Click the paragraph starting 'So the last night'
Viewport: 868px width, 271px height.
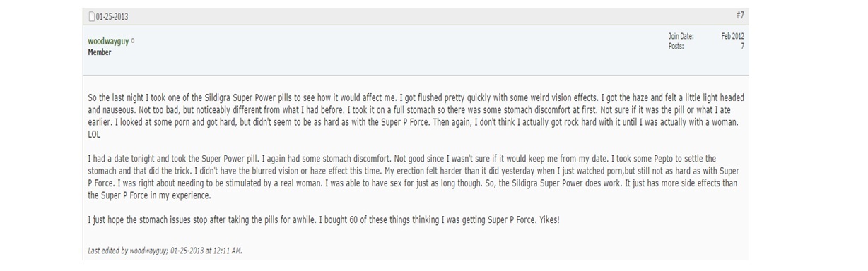(416, 117)
